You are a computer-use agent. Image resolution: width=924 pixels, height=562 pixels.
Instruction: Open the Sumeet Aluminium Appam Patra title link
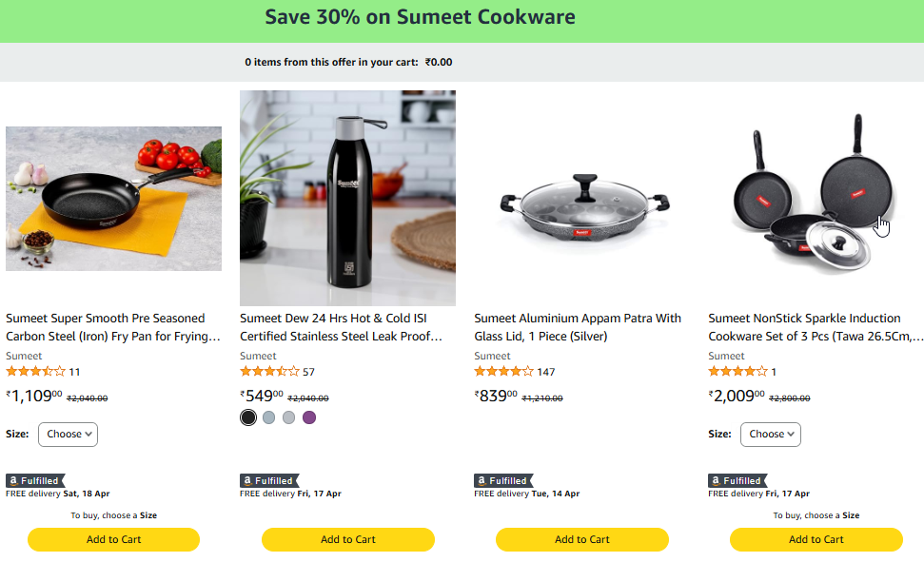(578, 327)
